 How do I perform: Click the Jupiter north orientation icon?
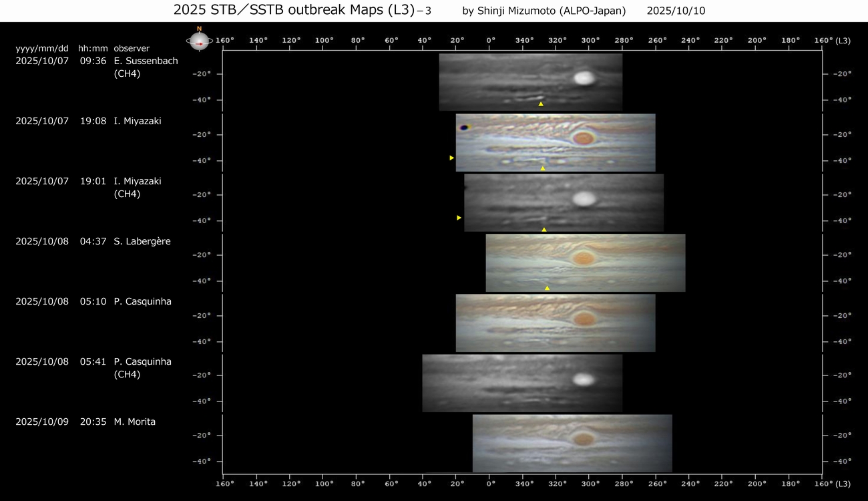coord(199,40)
